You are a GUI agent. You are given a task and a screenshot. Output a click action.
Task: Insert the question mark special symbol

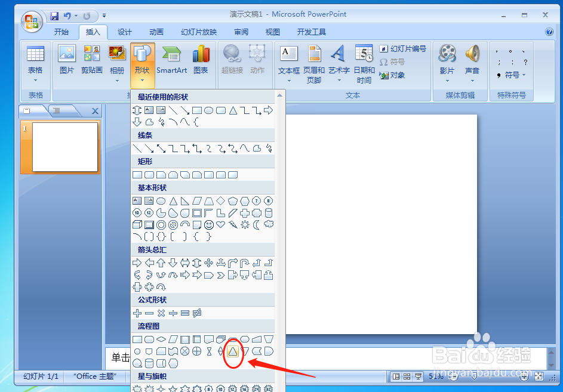click(525, 62)
